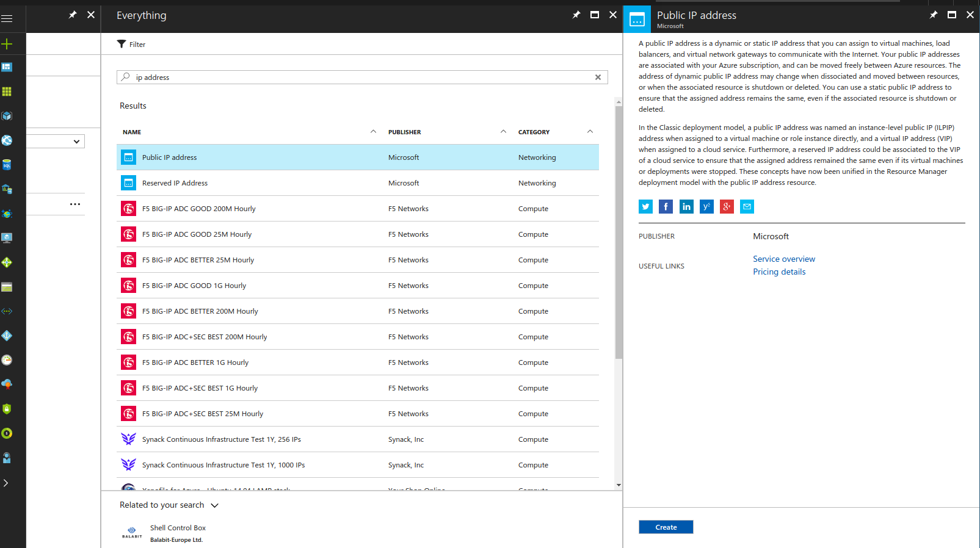Click the green plus New resource icon
Screen dimensions: 980x548
[7, 44]
